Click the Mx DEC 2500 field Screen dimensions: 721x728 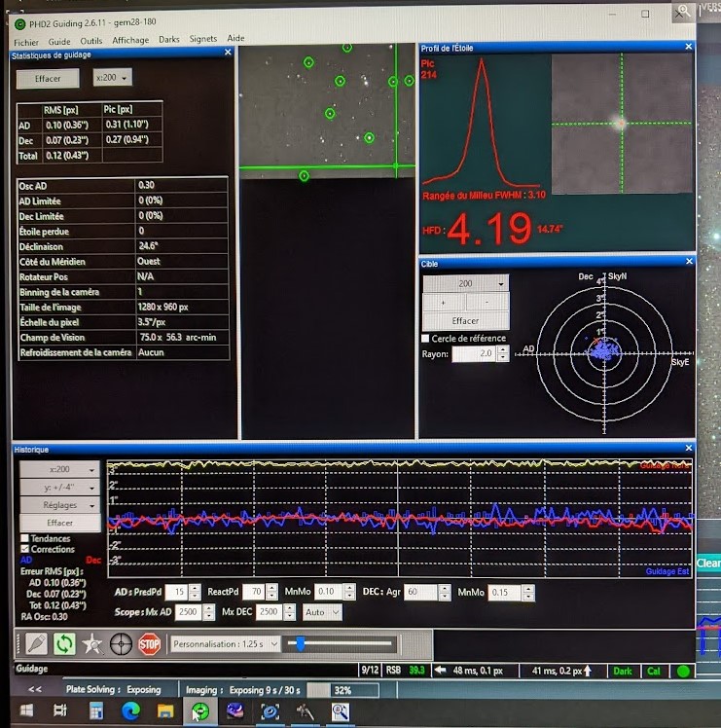[270, 612]
